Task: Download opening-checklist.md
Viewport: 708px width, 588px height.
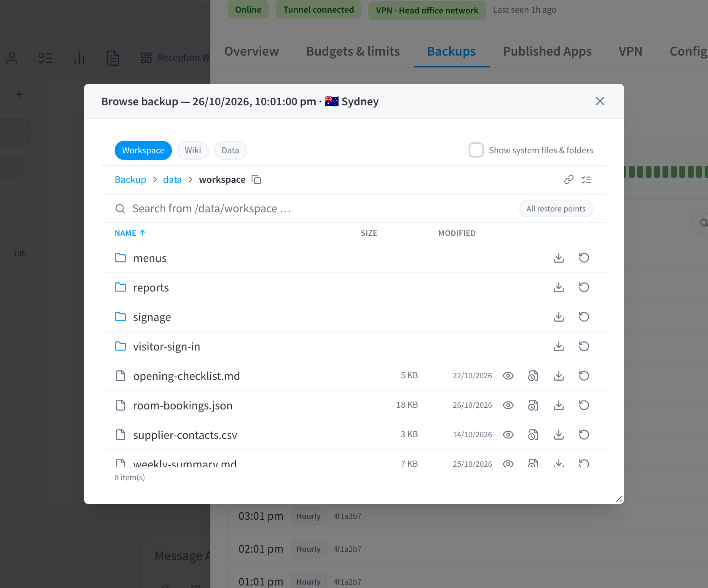Action: [559, 376]
